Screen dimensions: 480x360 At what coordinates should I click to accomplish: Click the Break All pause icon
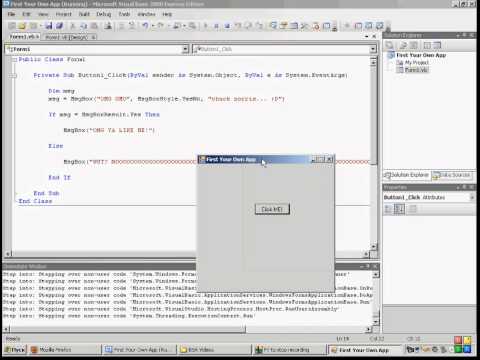[216, 26]
